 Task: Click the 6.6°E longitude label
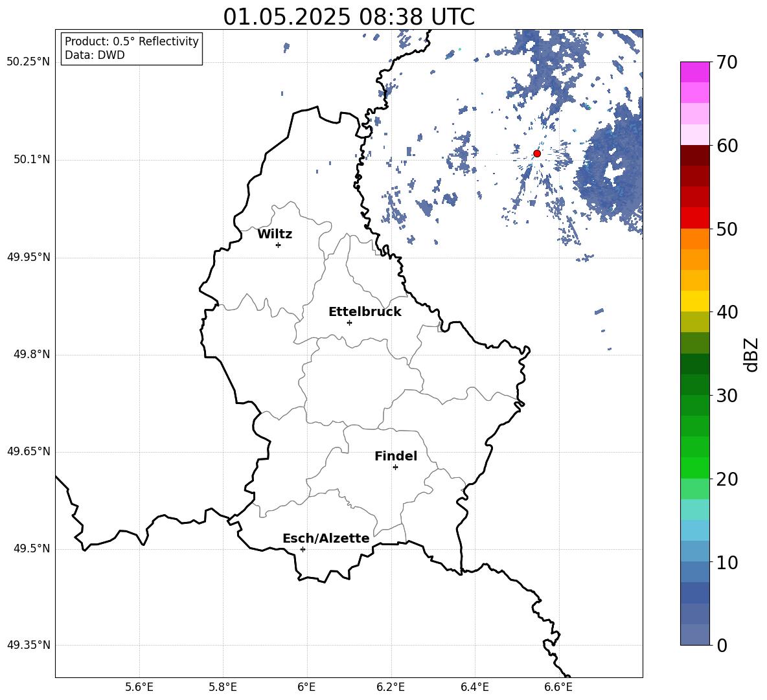coord(558,687)
